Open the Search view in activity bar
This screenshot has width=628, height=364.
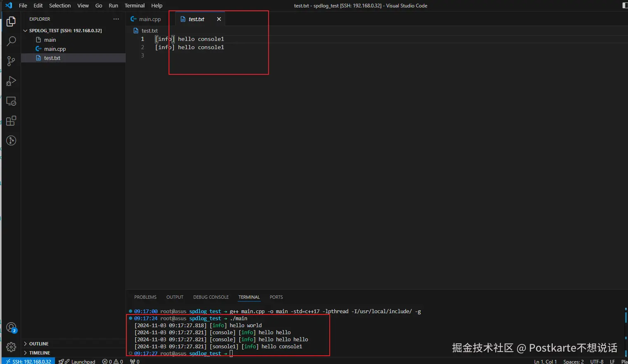(x=11, y=41)
